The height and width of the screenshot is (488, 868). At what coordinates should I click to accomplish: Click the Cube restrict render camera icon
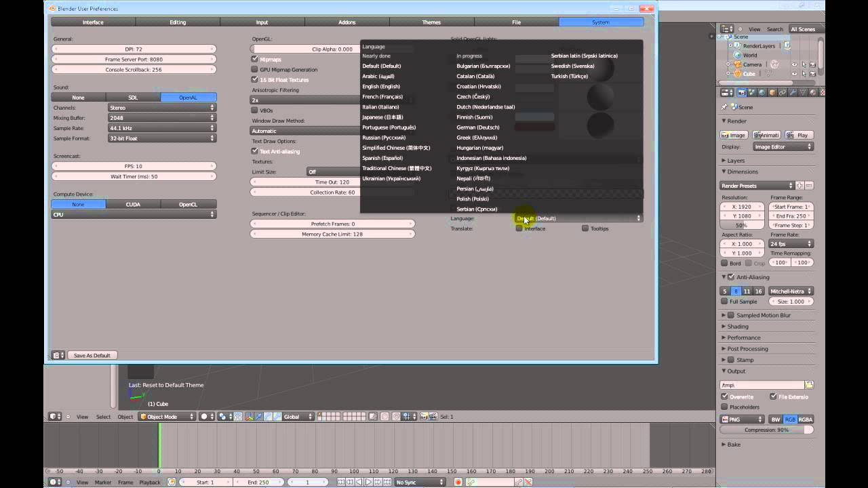812,73
